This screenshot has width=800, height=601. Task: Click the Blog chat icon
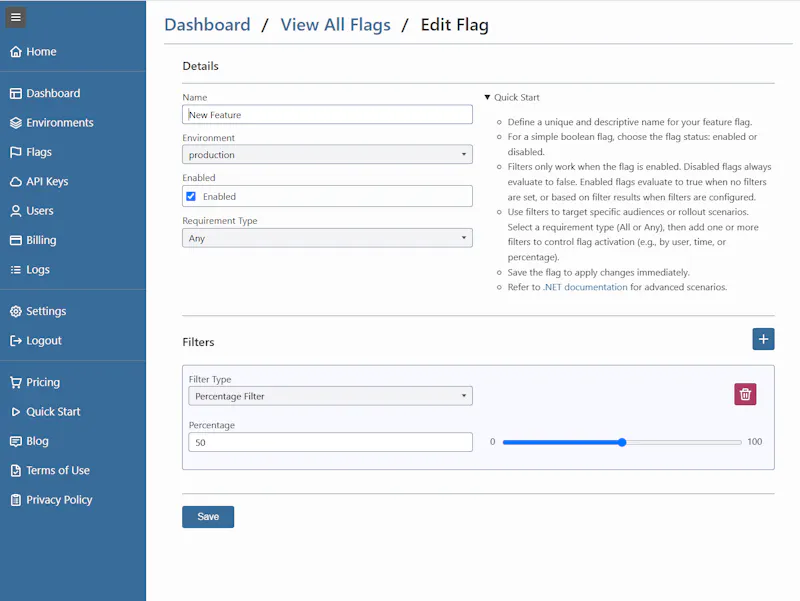(x=16, y=441)
